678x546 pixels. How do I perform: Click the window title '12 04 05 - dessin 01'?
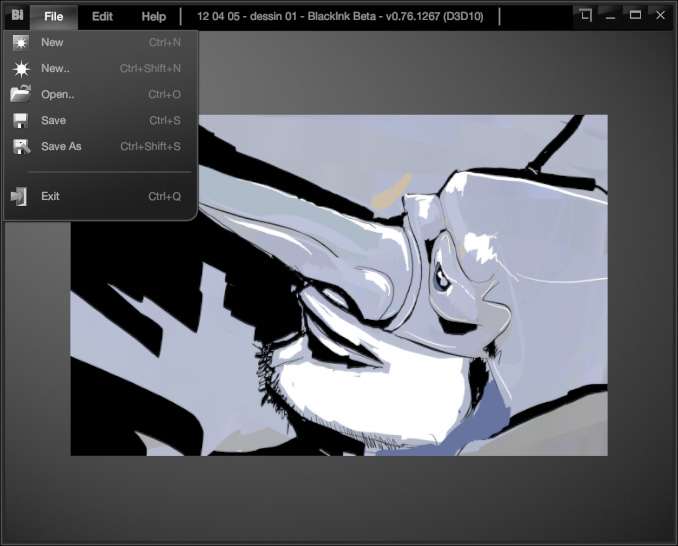[247, 16]
